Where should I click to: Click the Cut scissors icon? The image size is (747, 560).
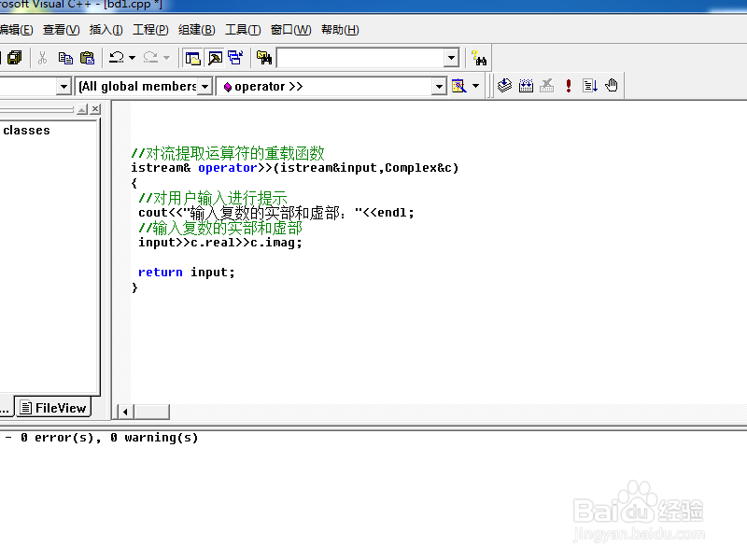[x=42, y=58]
